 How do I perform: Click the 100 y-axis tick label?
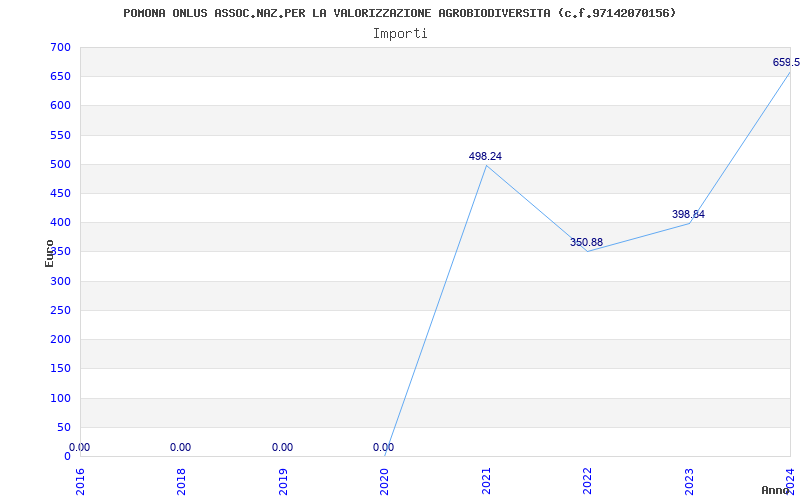pos(61,398)
